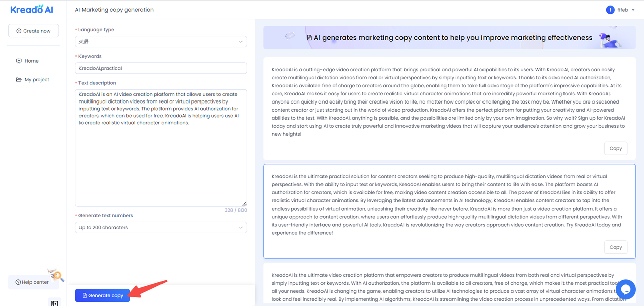This screenshot has height=306, width=644.
Task: Expand the Generate text numbers dropdown
Action: [x=161, y=228]
